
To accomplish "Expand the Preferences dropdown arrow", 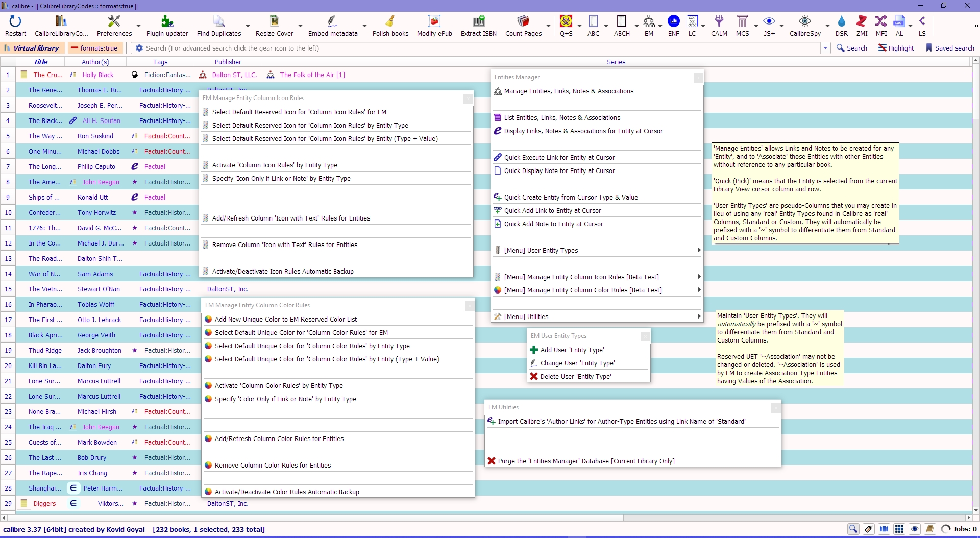I will [138, 26].
